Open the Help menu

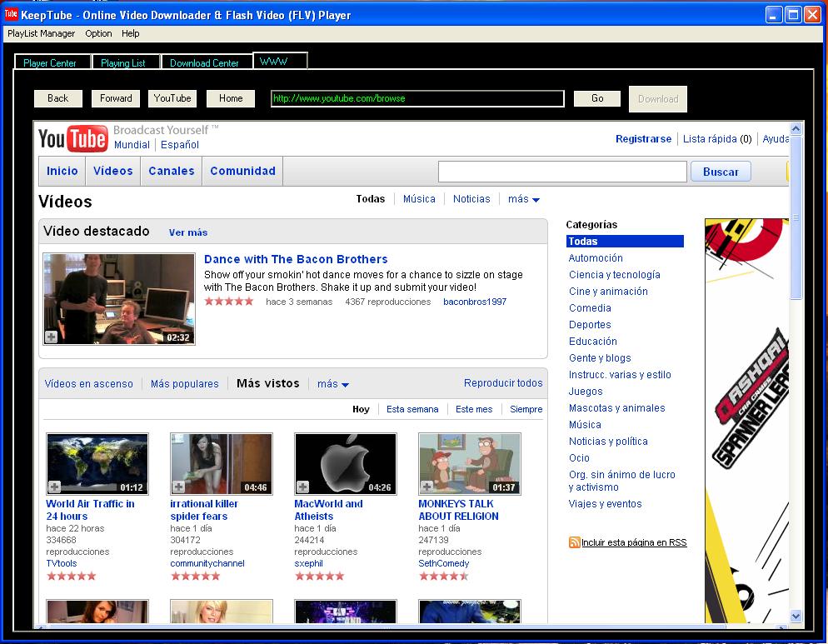(131, 33)
